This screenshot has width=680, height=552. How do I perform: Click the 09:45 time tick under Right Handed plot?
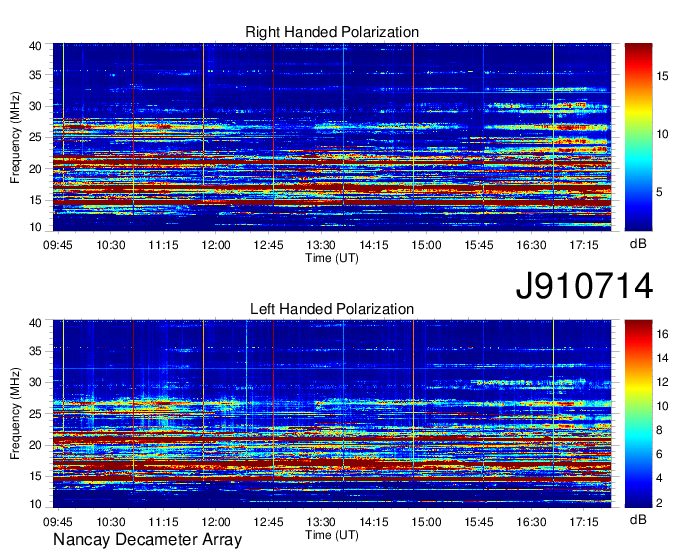pyautogui.click(x=58, y=245)
